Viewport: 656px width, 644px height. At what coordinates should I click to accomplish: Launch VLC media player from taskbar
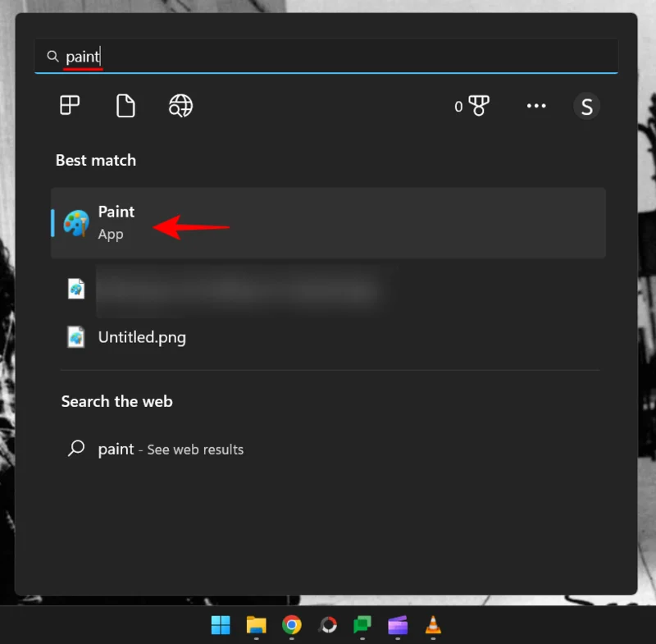[x=433, y=625]
